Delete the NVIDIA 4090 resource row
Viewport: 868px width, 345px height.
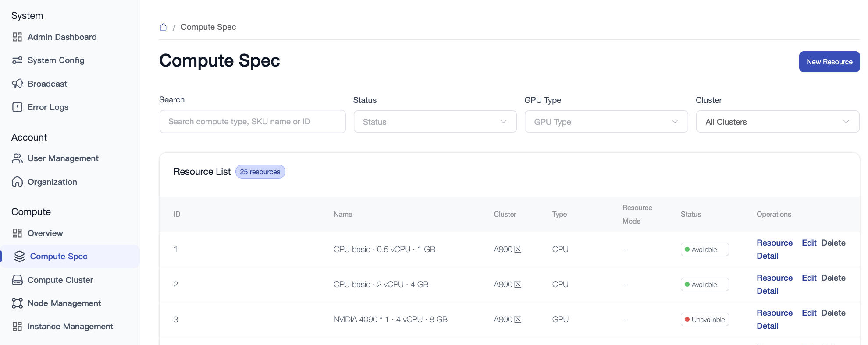[x=833, y=313]
